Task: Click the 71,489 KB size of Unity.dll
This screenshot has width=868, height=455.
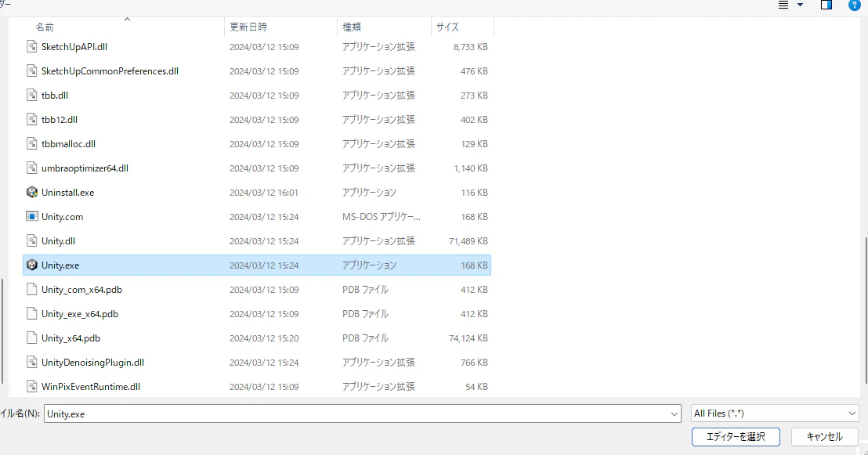Action: click(x=468, y=241)
